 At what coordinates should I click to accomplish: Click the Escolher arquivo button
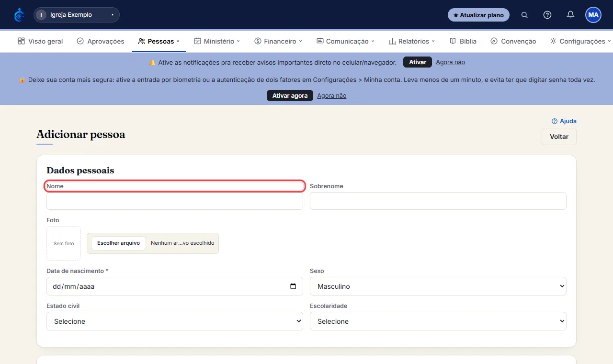click(x=118, y=243)
